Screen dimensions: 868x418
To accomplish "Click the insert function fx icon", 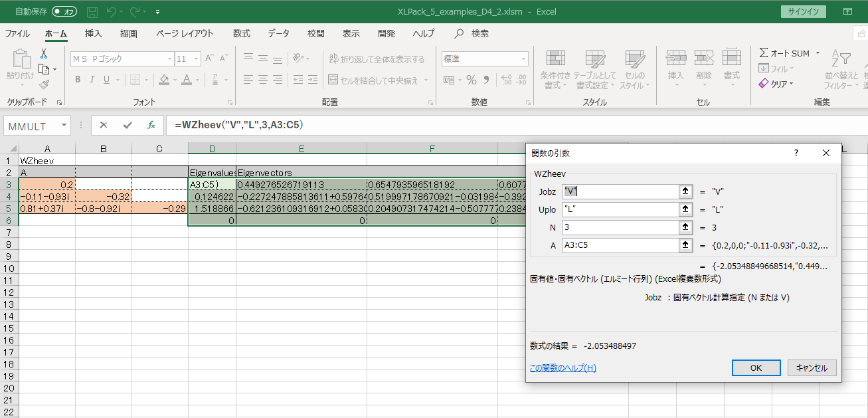I will pyautogui.click(x=151, y=125).
